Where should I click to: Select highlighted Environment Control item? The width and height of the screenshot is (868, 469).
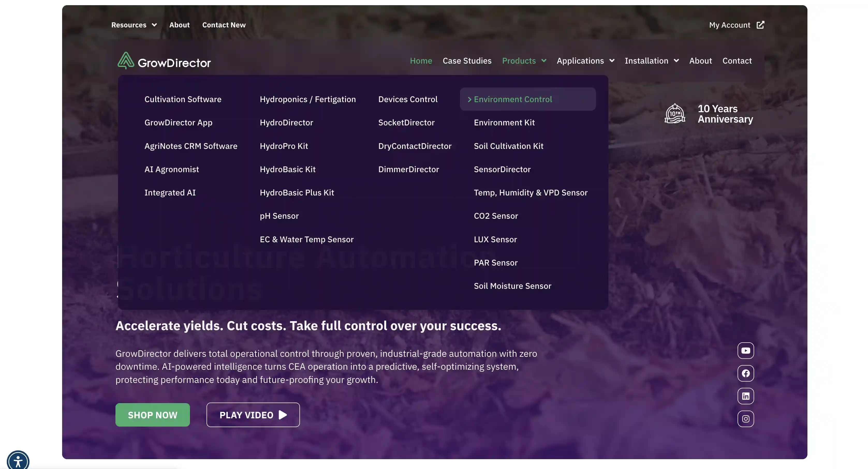tap(528, 99)
